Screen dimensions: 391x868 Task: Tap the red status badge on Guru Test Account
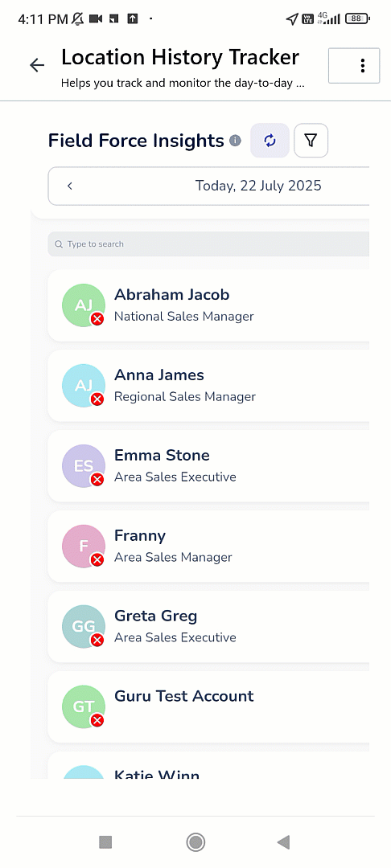tap(97, 720)
